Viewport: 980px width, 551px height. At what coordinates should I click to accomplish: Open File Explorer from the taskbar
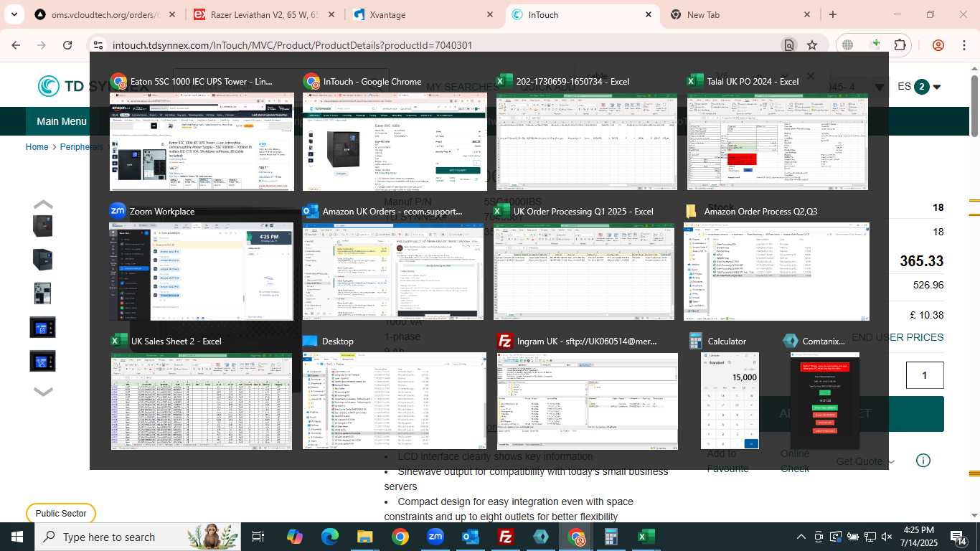pyautogui.click(x=365, y=537)
